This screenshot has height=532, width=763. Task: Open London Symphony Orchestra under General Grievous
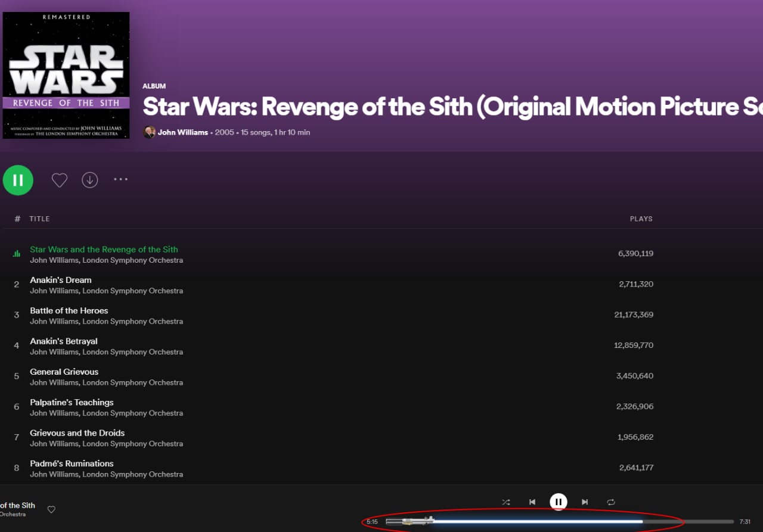pyautogui.click(x=133, y=382)
